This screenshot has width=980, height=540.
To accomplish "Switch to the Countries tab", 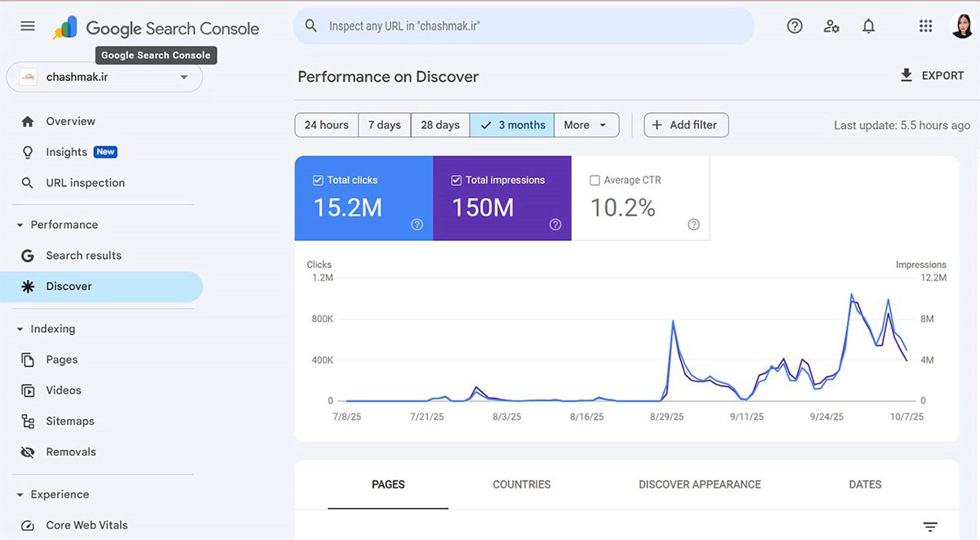I will pyautogui.click(x=521, y=484).
